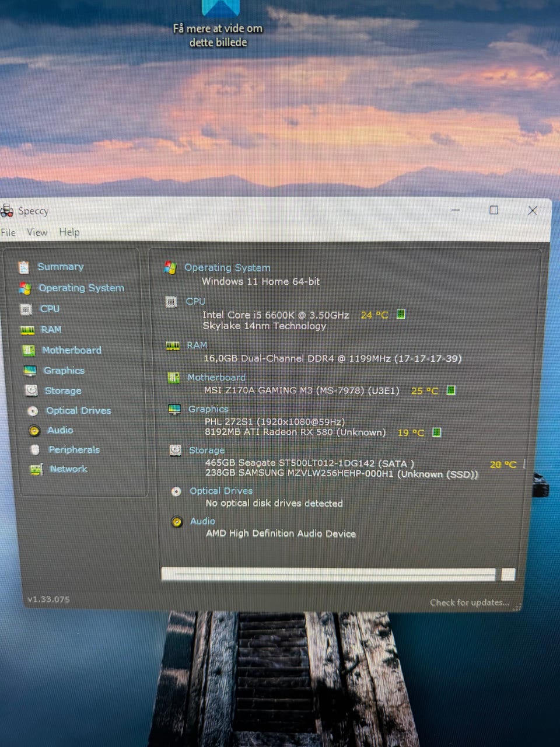560x747 pixels.
Task: Click the Windows flag icon beside Operating System heading
Action: (170, 268)
